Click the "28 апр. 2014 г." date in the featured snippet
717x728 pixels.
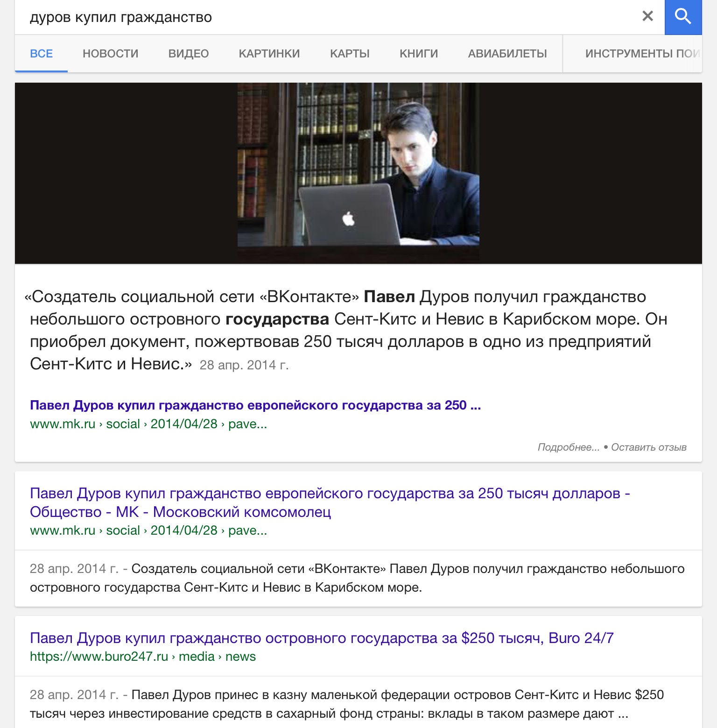click(244, 365)
